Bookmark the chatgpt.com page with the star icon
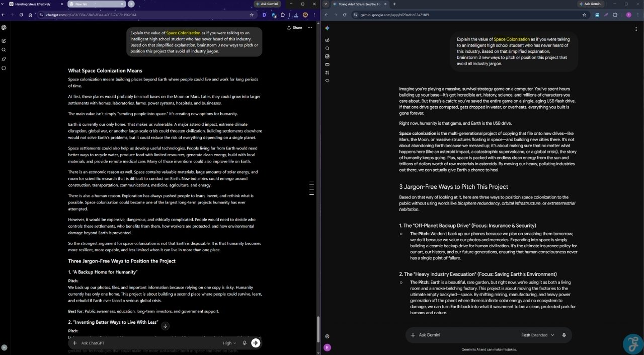Screen dimensions: 644x355 click(252, 15)
